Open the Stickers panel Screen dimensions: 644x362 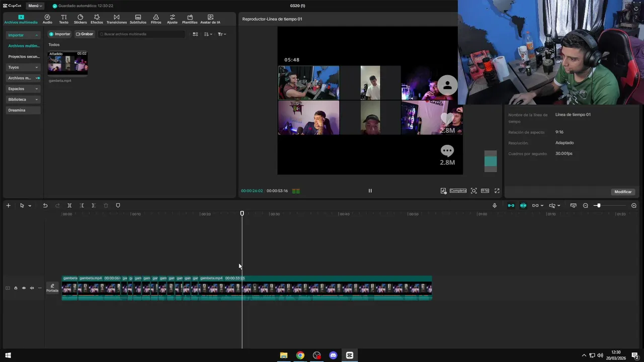[80, 19]
